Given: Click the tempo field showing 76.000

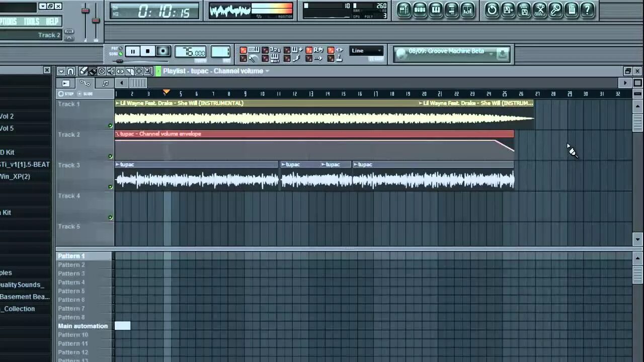Looking at the screenshot, I should [191, 52].
